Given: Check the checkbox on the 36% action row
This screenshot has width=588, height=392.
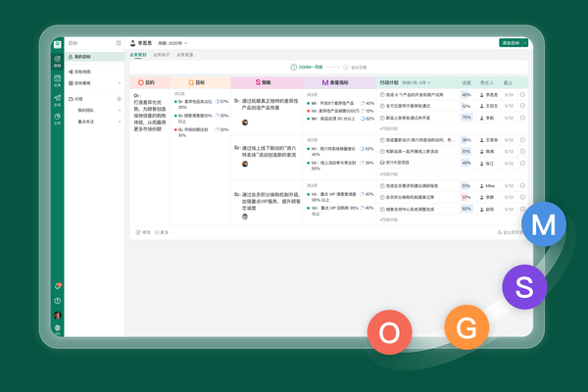Looking at the screenshot, I should [x=382, y=140].
